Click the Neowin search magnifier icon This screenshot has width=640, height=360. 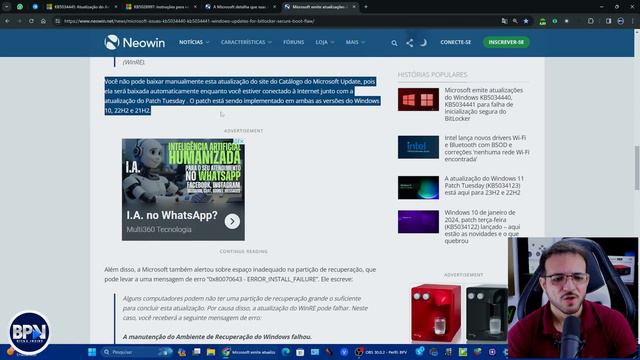coord(394,42)
